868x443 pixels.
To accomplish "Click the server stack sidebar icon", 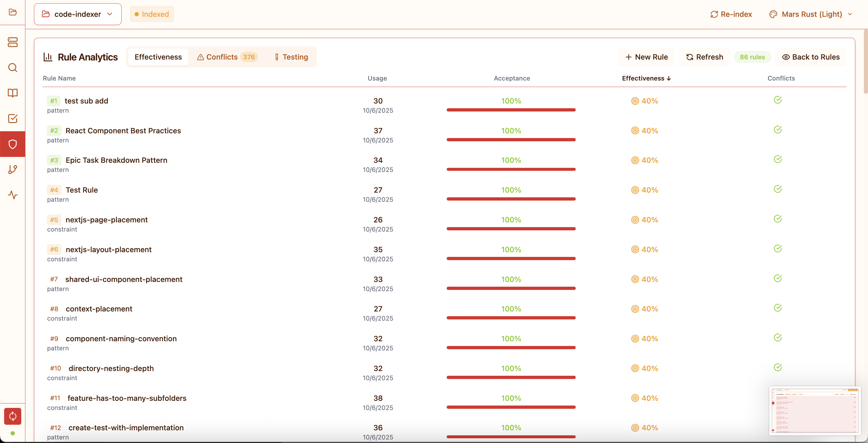I will click(x=12, y=42).
